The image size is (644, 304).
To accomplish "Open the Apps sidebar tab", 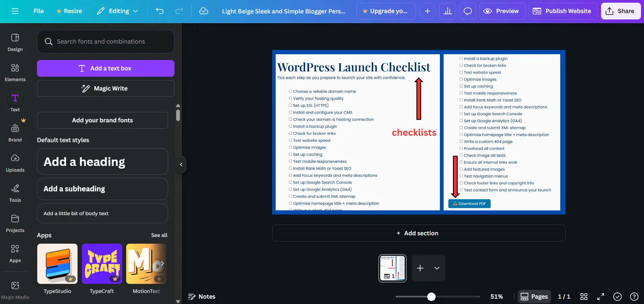I will (15, 254).
